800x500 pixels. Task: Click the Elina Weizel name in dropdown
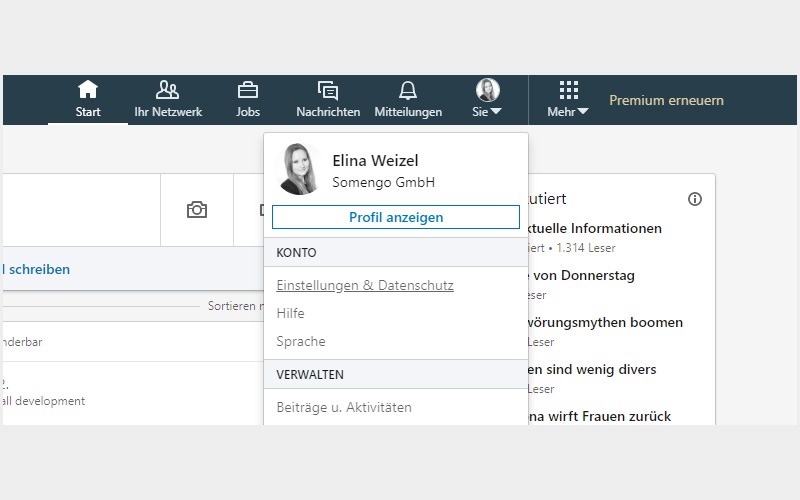[375, 161]
